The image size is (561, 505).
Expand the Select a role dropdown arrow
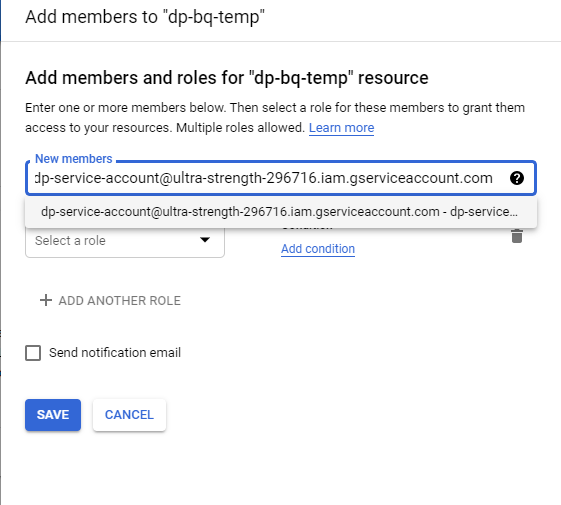pos(205,240)
